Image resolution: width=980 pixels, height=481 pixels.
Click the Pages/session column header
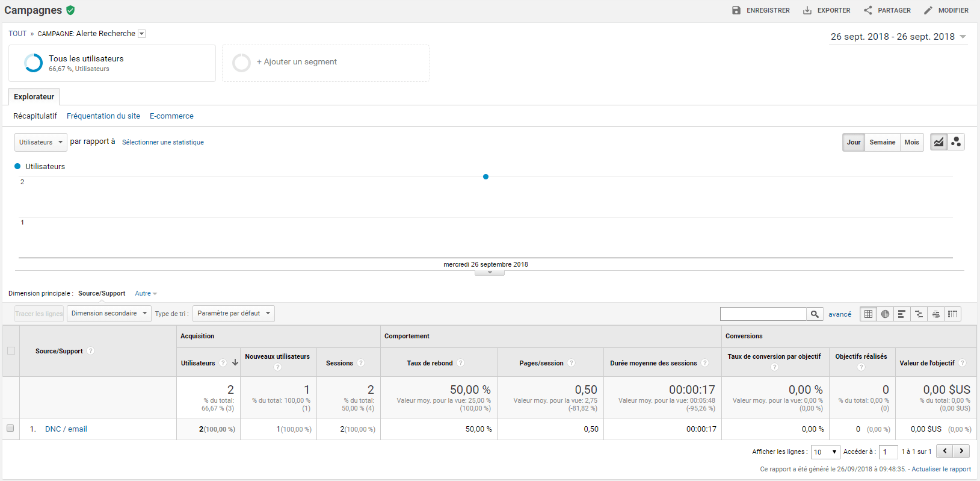(541, 363)
